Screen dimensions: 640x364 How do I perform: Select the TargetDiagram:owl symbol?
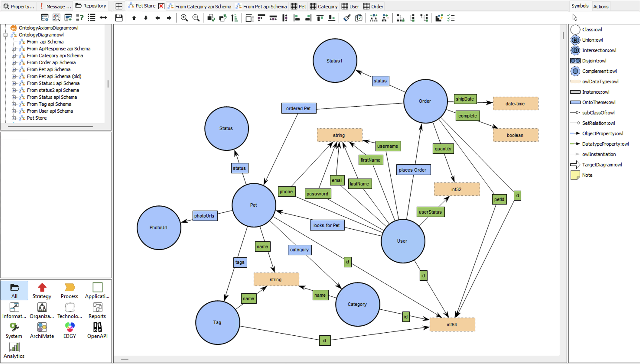596,165
